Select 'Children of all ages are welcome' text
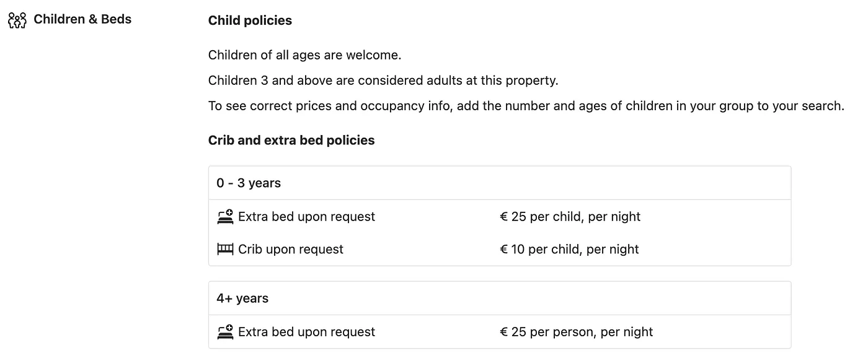 click(x=304, y=55)
